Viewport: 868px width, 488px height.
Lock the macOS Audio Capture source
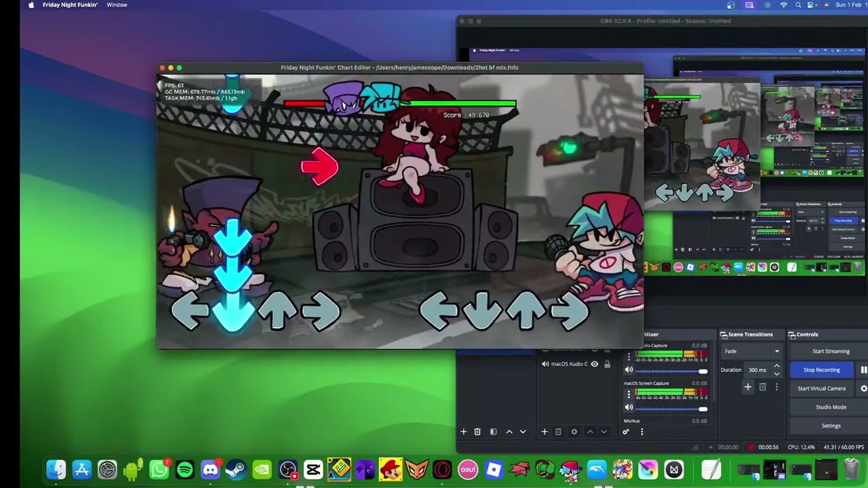click(x=607, y=364)
